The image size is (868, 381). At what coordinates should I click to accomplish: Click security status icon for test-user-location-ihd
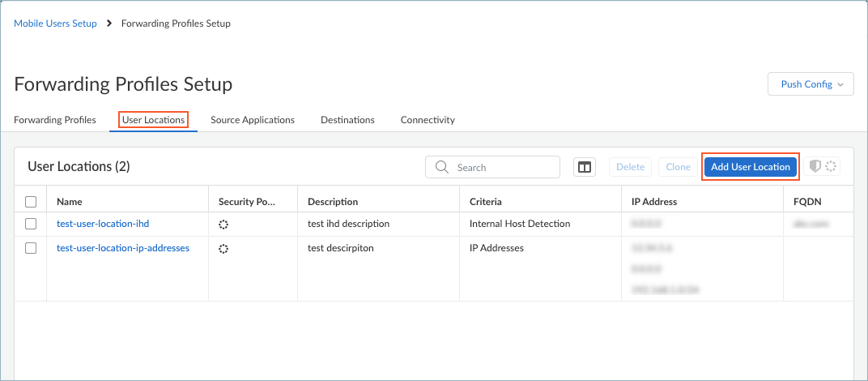(x=223, y=224)
